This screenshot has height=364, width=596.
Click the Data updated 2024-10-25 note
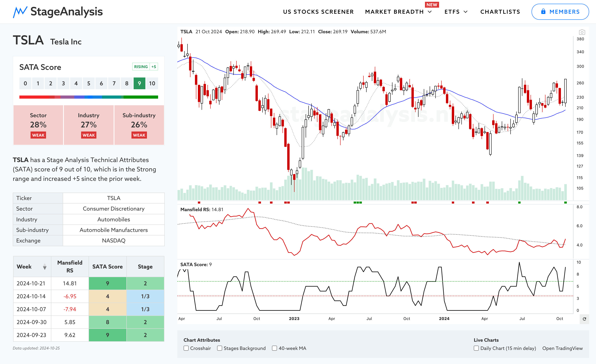[36, 348]
